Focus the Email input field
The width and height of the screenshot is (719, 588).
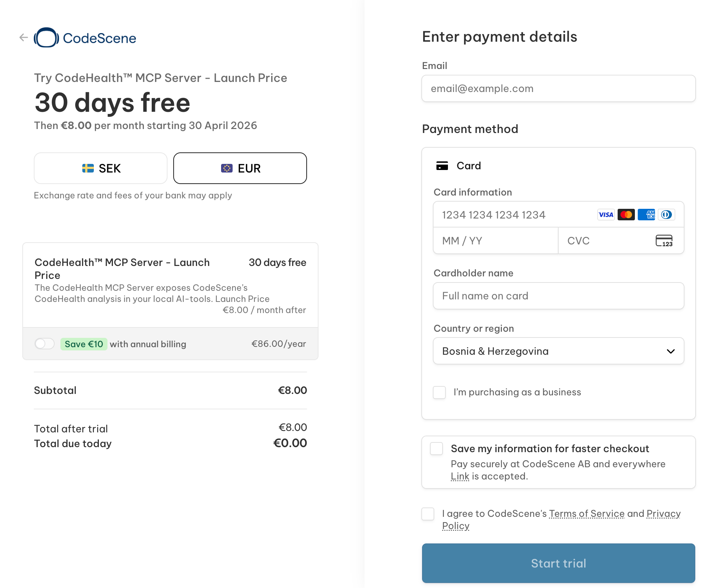pos(558,88)
